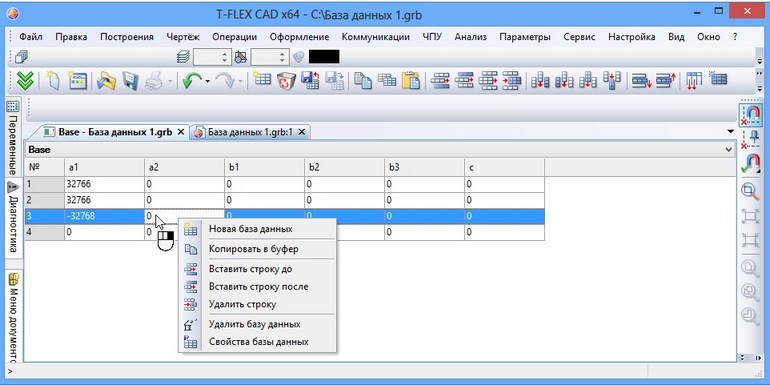
Task: Click the b3 column header
Action: click(424, 167)
